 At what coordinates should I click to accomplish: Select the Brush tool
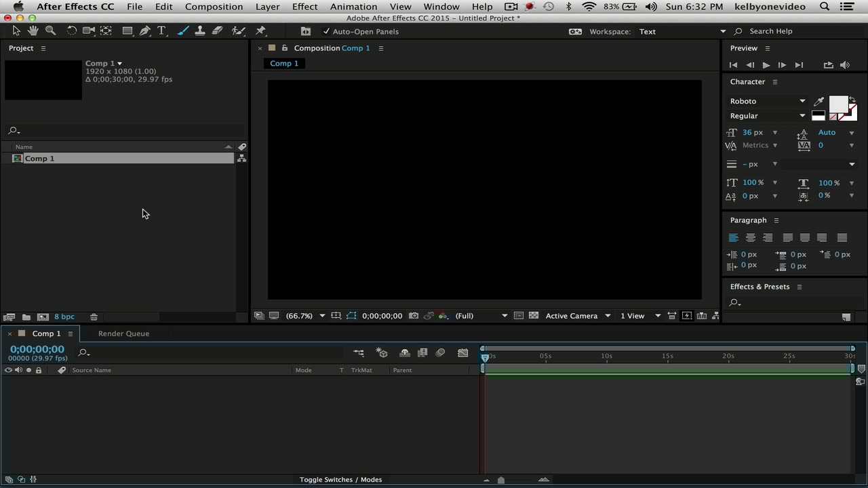point(183,30)
